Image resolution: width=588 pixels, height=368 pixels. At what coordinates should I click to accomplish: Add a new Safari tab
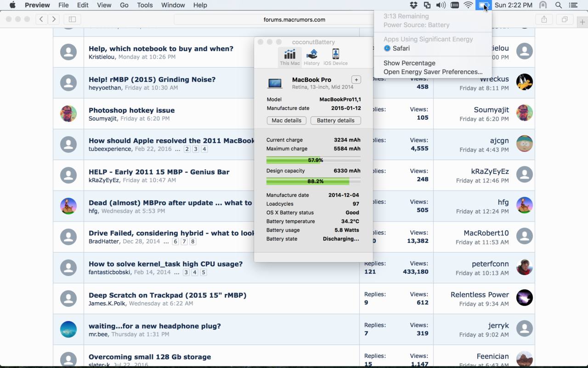[x=582, y=22]
